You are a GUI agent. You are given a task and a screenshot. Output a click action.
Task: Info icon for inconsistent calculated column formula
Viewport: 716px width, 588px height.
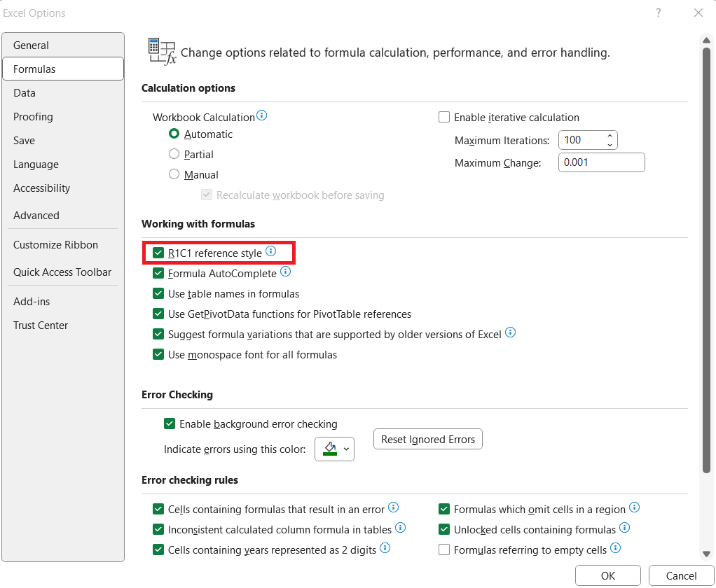pyautogui.click(x=401, y=528)
